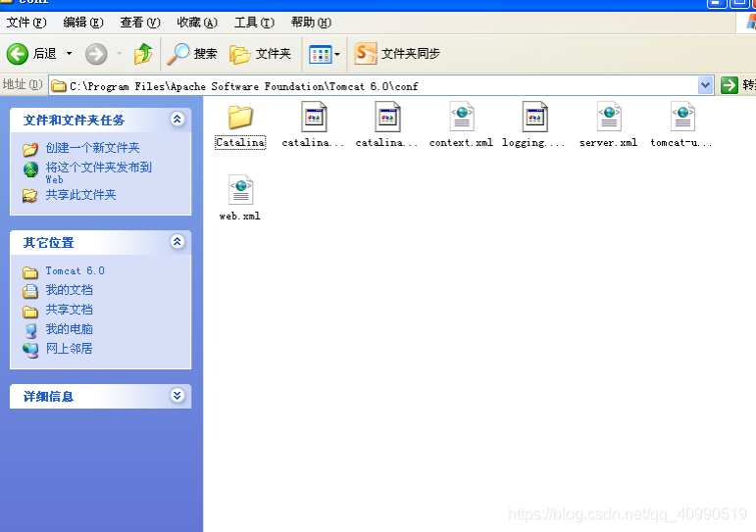Image resolution: width=756 pixels, height=532 pixels.
Task: Open the Search (搜索) toolbar button
Action: pyautogui.click(x=192, y=54)
